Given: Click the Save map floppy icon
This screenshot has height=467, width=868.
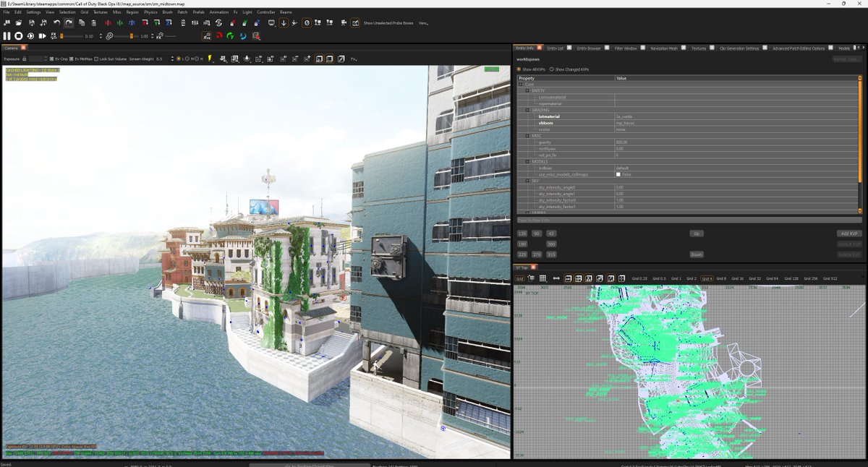Looking at the screenshot, I should point(32,22).
